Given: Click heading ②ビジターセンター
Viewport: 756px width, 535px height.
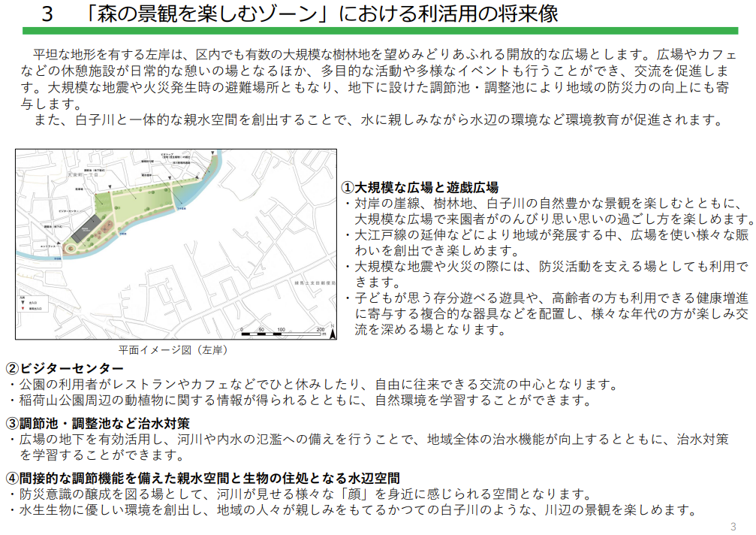Looking at the screenshot, I should [x=65, y=368].
